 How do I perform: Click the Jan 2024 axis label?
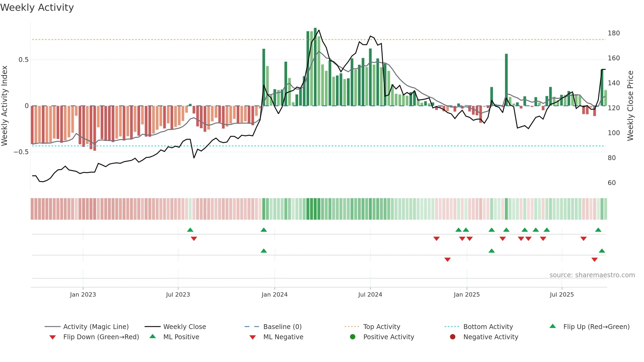[x=275, y=294]
